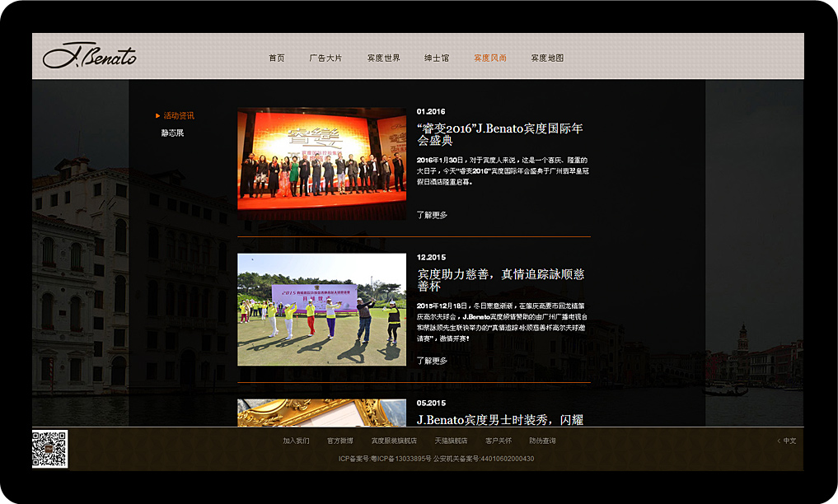Open 天猫旗舰店 footer link

coord(451,441)
